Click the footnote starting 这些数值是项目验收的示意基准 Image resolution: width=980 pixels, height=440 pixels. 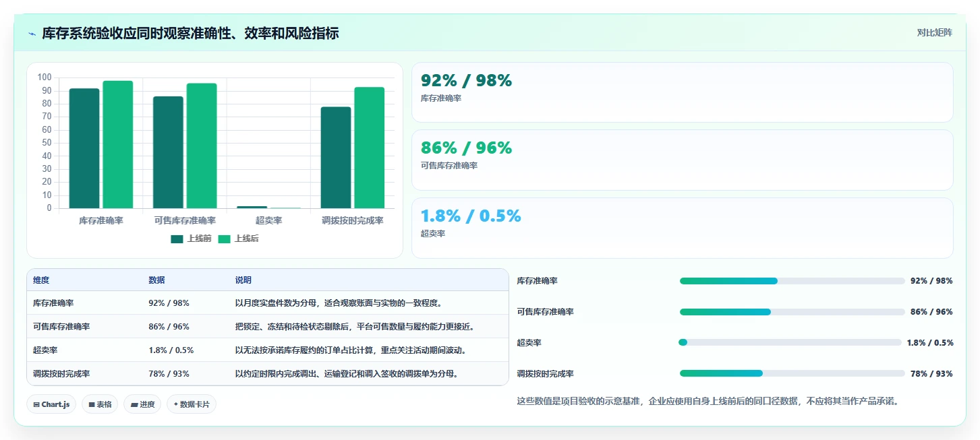coord(708,401)
